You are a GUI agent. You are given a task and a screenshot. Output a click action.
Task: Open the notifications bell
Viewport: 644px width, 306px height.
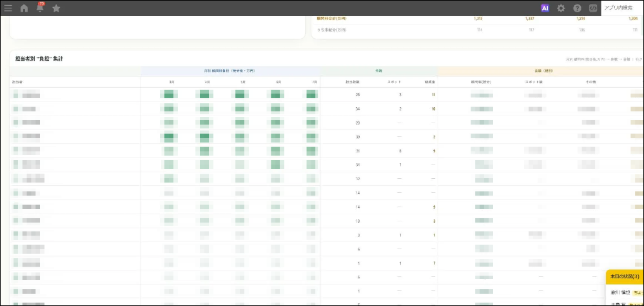[40, 7]
